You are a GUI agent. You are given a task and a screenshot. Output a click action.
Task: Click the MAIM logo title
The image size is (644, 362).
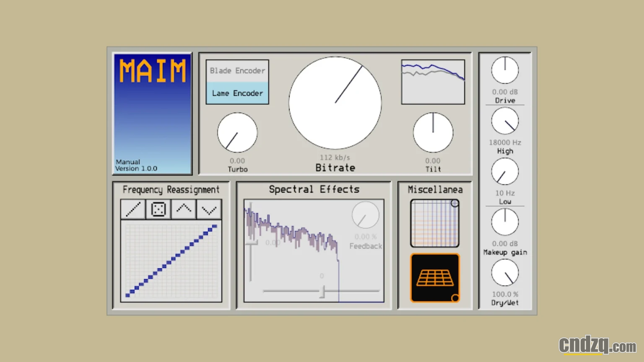(x=153, y=70)
